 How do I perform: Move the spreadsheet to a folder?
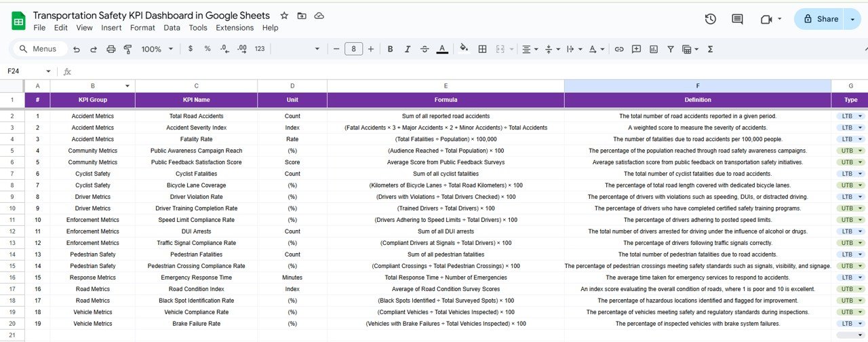click(x=302, y=16)
